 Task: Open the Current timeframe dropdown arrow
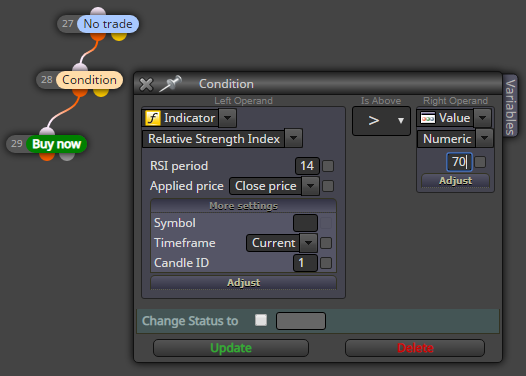point(309,243)
